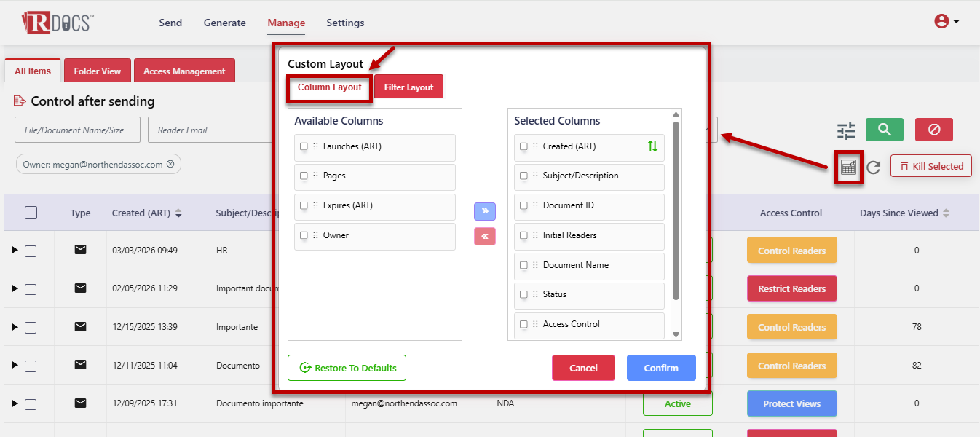980x437 pixels.
Task: Open the advanced filter sliders icon
Action: (x=846, y=131)
